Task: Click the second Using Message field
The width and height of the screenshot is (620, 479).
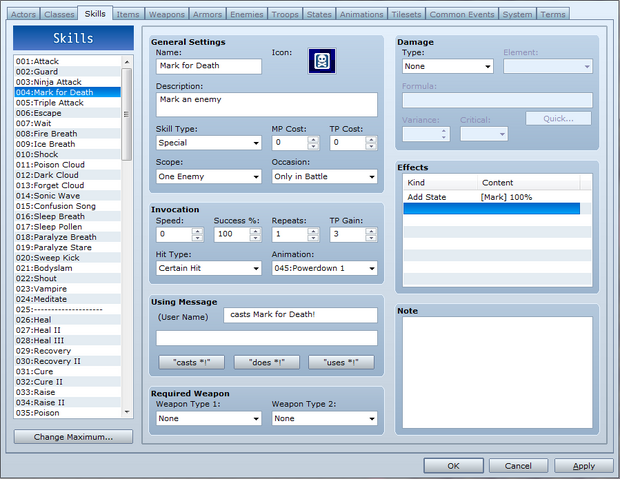Action: point(267,338)
